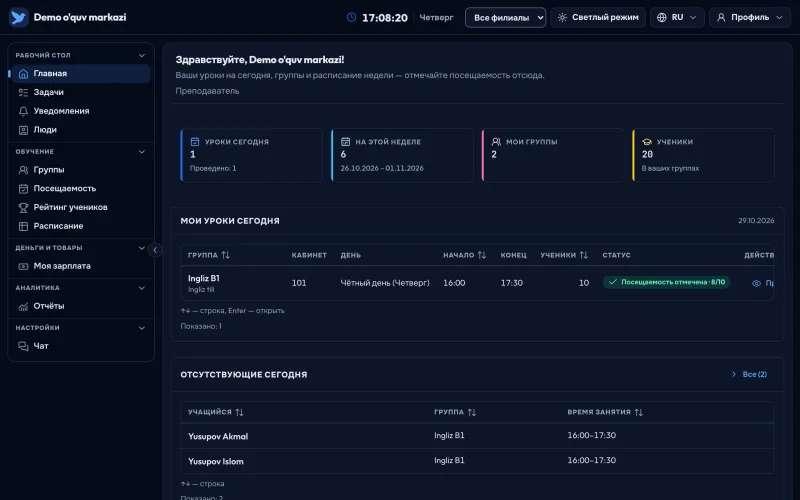The width and height of the screenshot is (800, 500).
Task: Click the sun icon for light mode
Action: [562, 17]
